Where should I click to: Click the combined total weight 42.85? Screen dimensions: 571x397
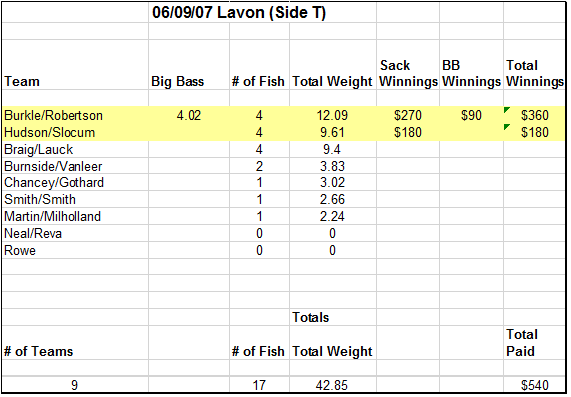pyautogui.click(x=332, y=385)
